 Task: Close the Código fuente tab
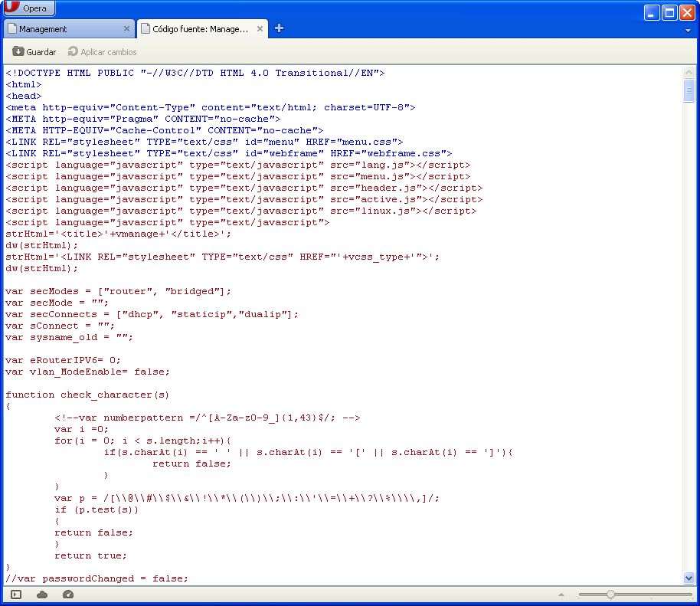coord(260,29)
